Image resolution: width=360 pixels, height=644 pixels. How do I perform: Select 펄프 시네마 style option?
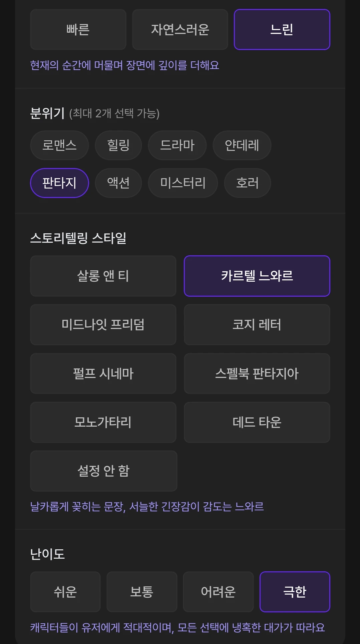click(103, 373)
